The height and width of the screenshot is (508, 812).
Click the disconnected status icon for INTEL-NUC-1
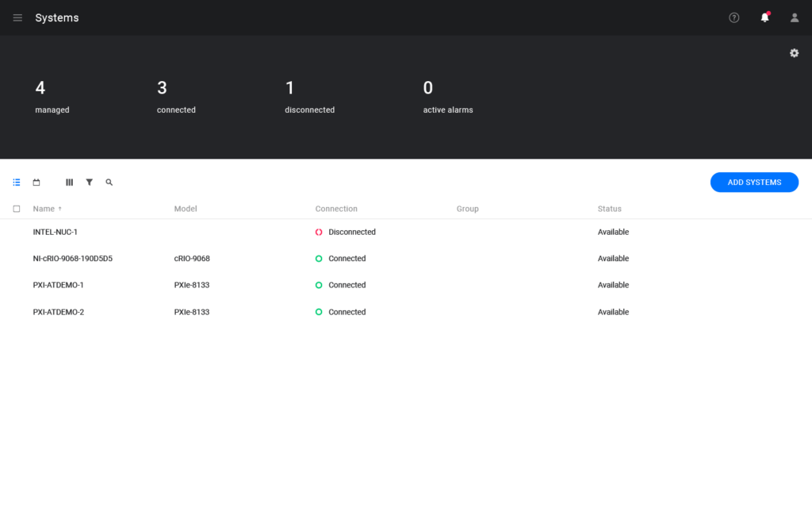(319, 232)
